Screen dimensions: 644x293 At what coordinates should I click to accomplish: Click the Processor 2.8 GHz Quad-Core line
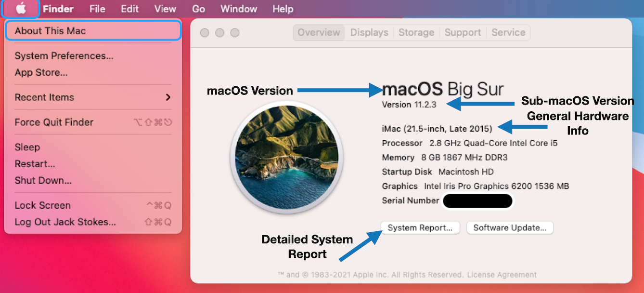pos(470,143)
